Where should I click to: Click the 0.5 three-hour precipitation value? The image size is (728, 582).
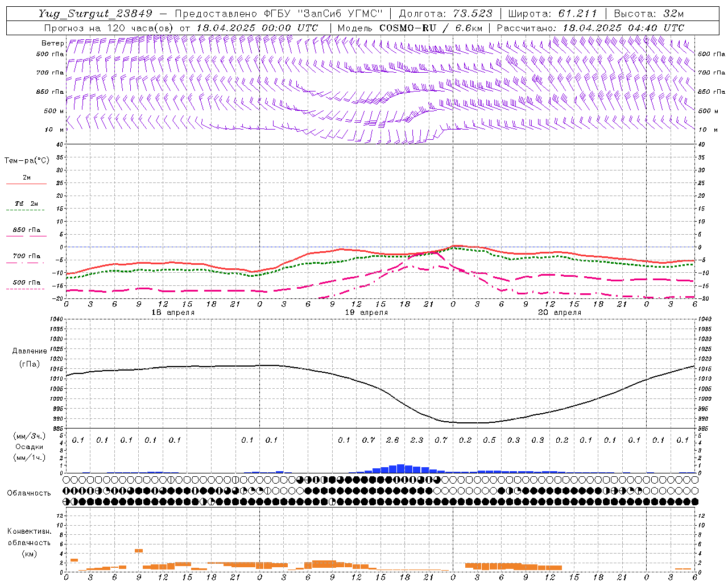click(489, 440)
